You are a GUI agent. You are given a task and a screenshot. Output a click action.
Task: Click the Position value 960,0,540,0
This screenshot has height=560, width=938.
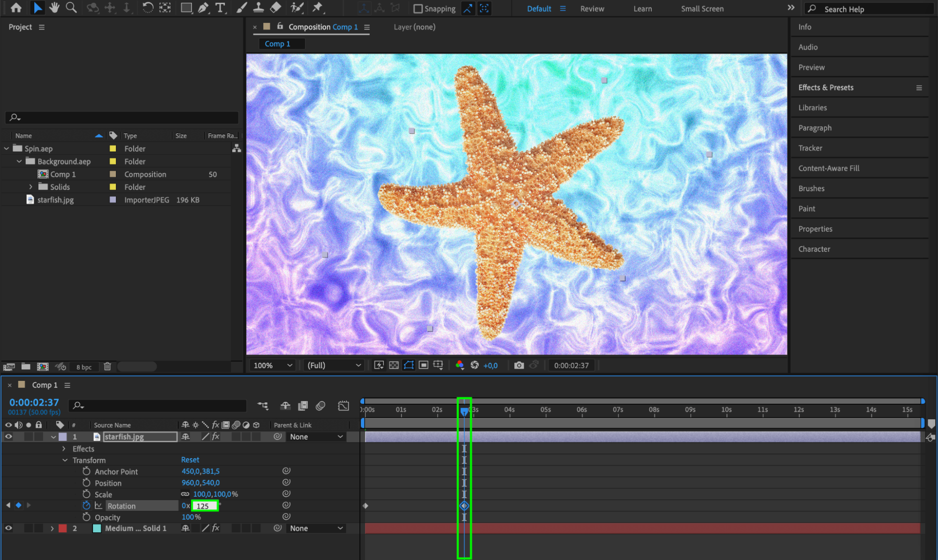pyautogui.click(x=200, y=483)
